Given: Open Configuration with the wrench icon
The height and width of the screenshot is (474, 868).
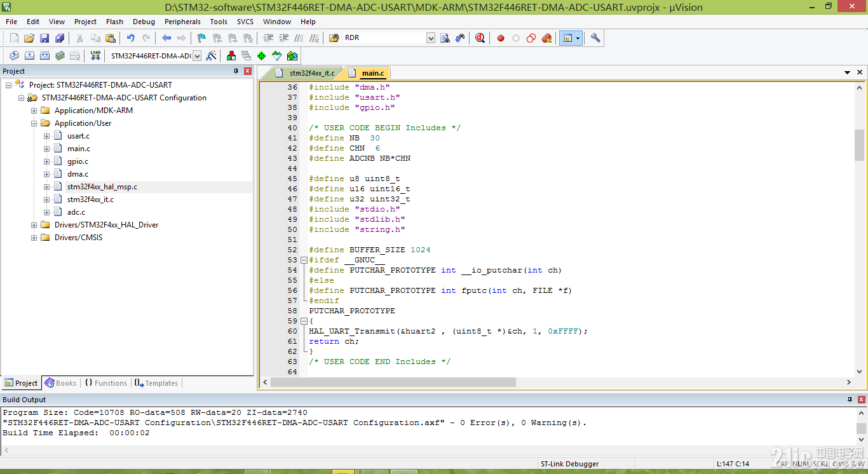Looking at the screenshot, I should tap(595, 38).
